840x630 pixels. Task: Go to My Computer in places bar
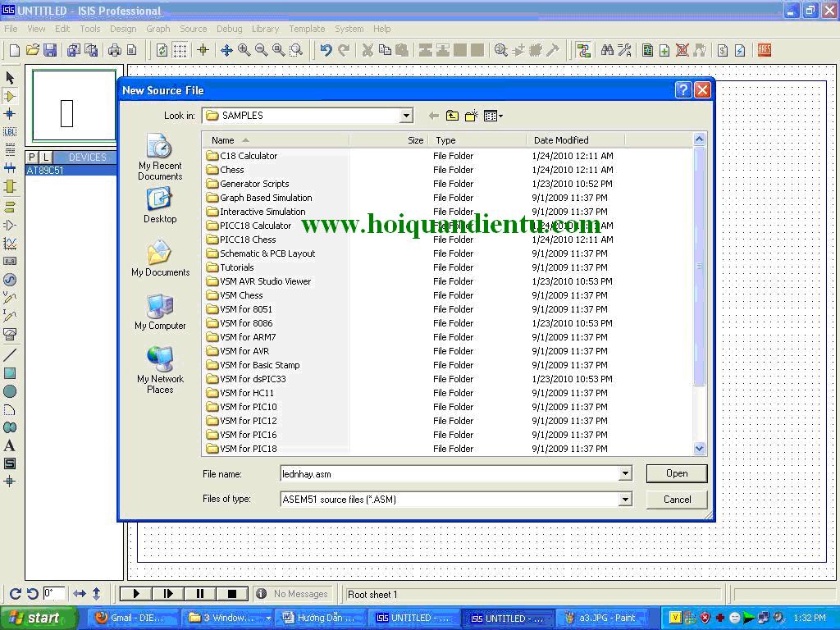point(160,313)
